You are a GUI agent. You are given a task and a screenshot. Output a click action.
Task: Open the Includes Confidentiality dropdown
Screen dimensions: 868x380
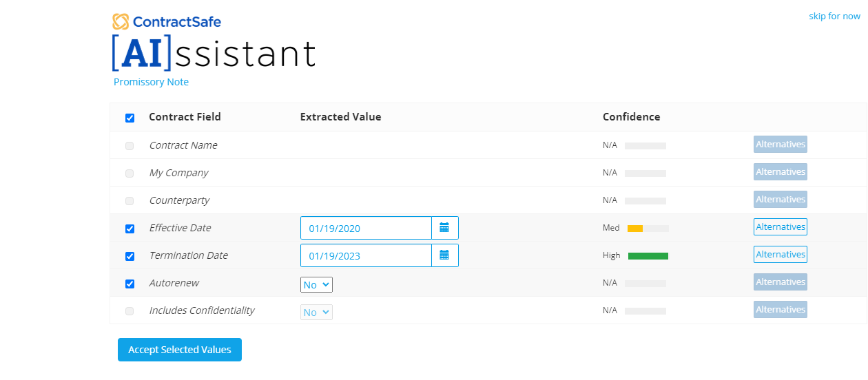coord(316,312)
